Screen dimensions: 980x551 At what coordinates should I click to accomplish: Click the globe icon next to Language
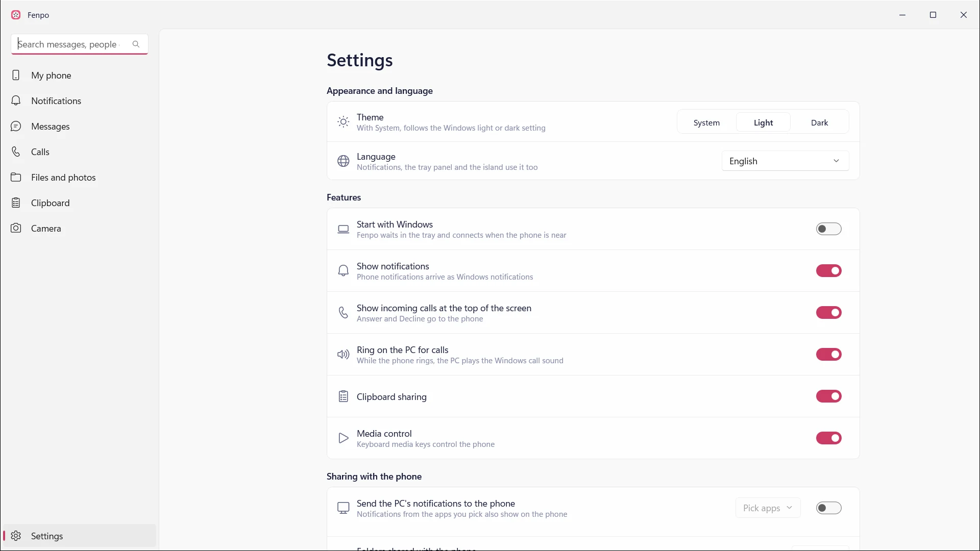pyautogui.click(x=344, y=161)
